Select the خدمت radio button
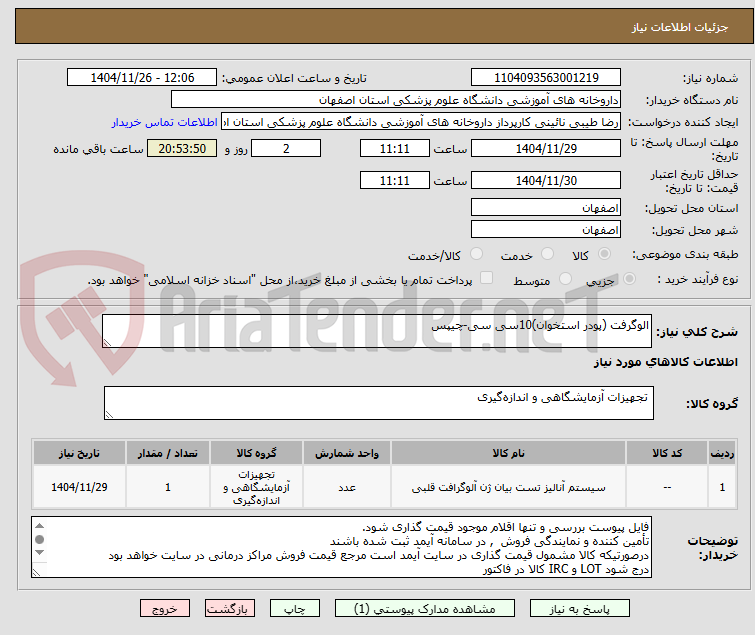The width and height of the screenshot is (755, 635). [547, 254]
